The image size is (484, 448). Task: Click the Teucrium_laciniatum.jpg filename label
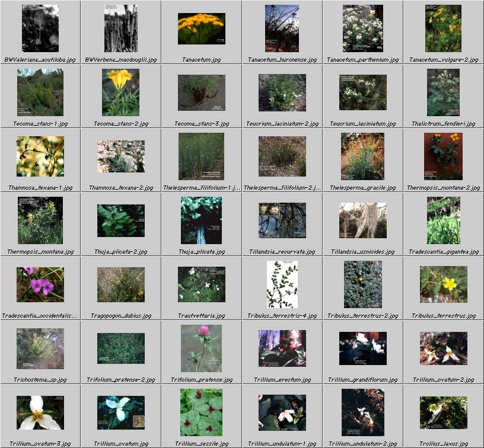363,124
